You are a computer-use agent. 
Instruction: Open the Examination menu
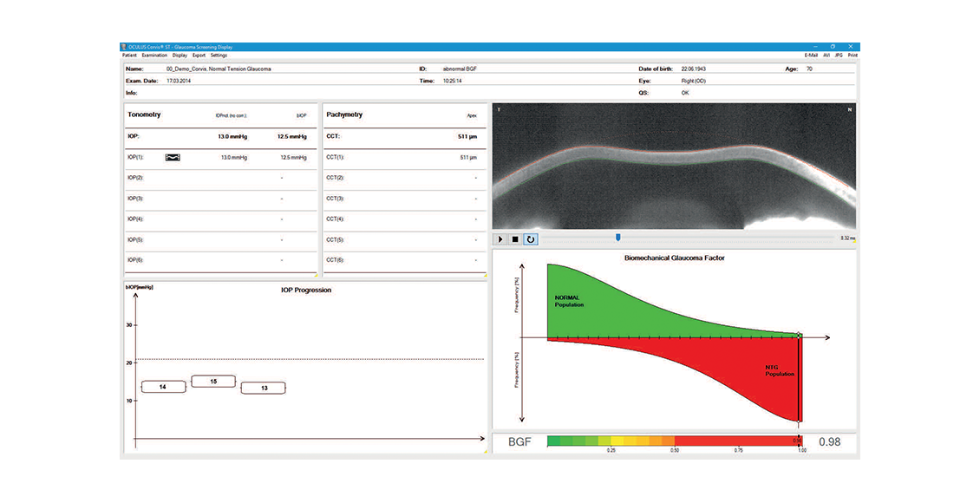(x=154, y=56)
